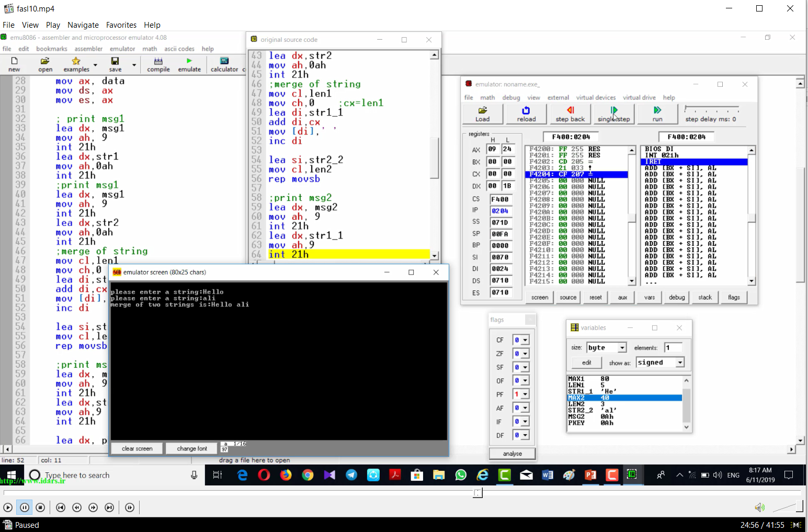This screenshot has width=808, height=532.
Task: Open the emulator virtual devices menu
Action: click(596, 98)
